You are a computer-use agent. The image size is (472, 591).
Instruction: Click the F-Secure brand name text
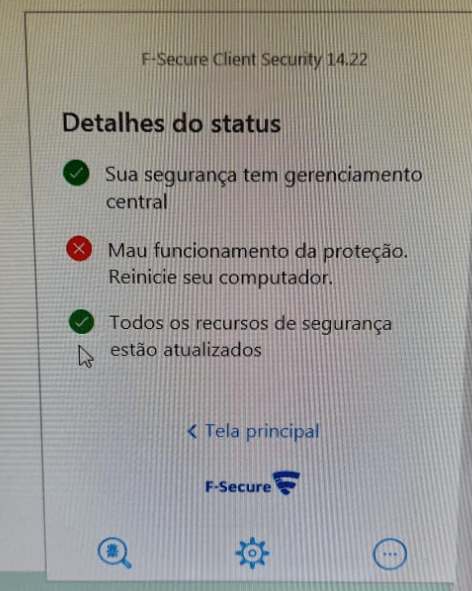coord(238,487)
